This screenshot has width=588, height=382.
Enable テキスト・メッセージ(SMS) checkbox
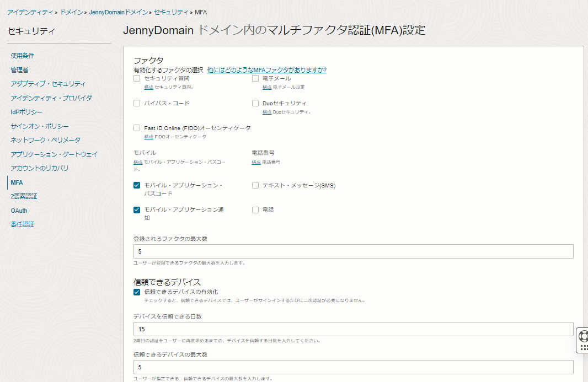(255, 186)
